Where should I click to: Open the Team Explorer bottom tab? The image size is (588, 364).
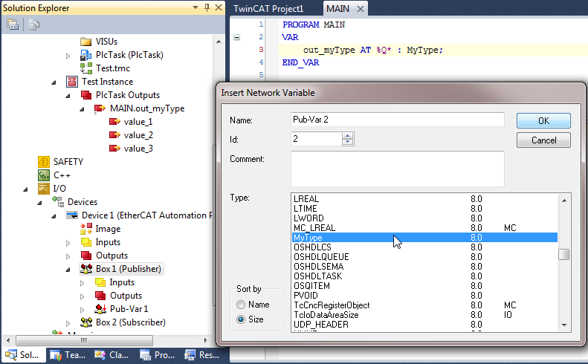(68, 355)
